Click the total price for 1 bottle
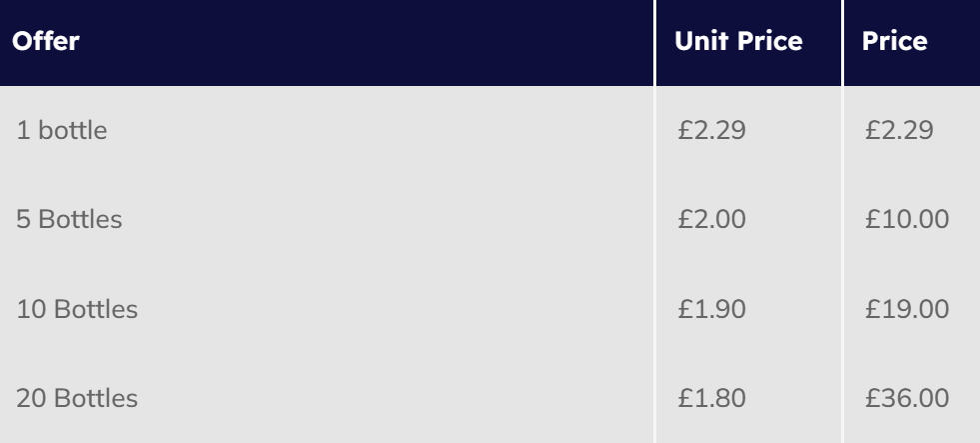This screenshot has height=443, width=980. 899,130
